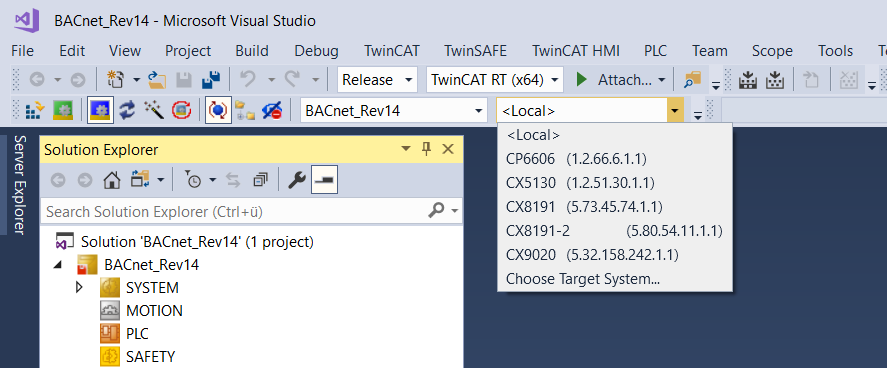Open the Debug menu
This screenshot has width=887, height=368.
[x=316, y=51]
